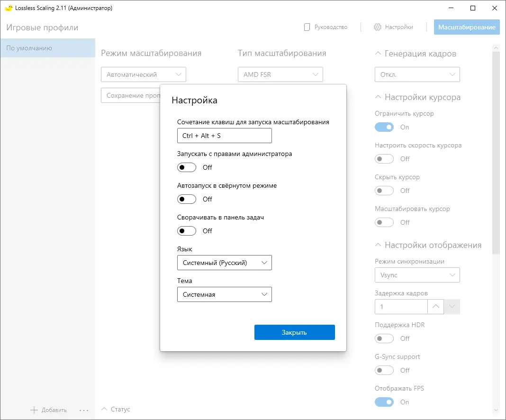Open Настройки via the gear icon
The height and width of the screenshot is (420, 506).
[x=378, y=27]
